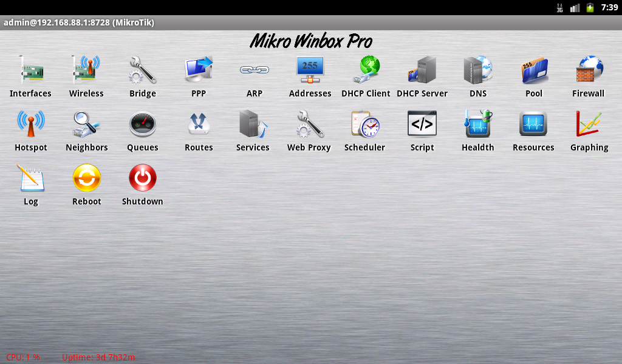Launch the Scheduler clock icon
Image resolution: width=622 pixels, height=364 pixels.
[x=365, y=124]
